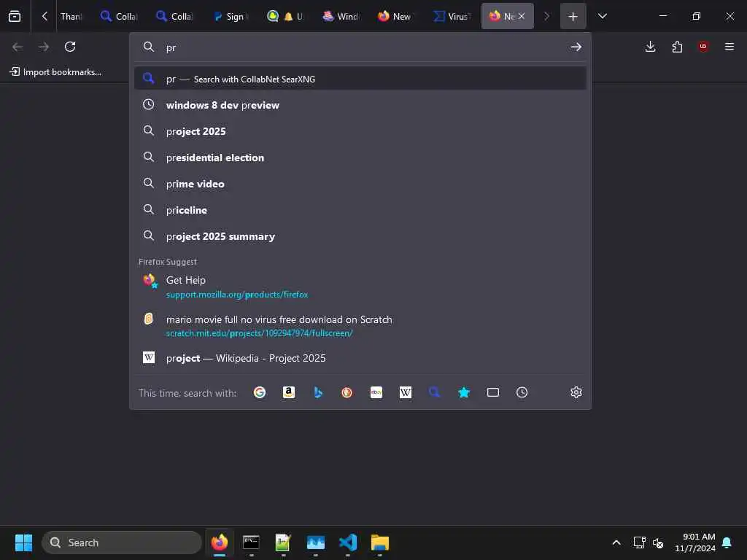Open the Extensions puzzle icon
Screen dimensions: 747x560
tap(677, 47)
